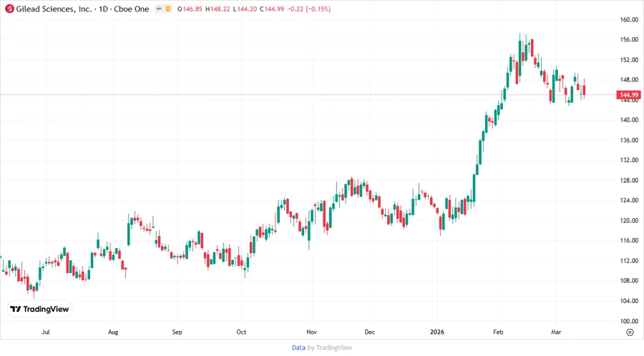Click the '1D' interval text in header
Viewport: 644px width, 356px height.
[x=103, y=9]
